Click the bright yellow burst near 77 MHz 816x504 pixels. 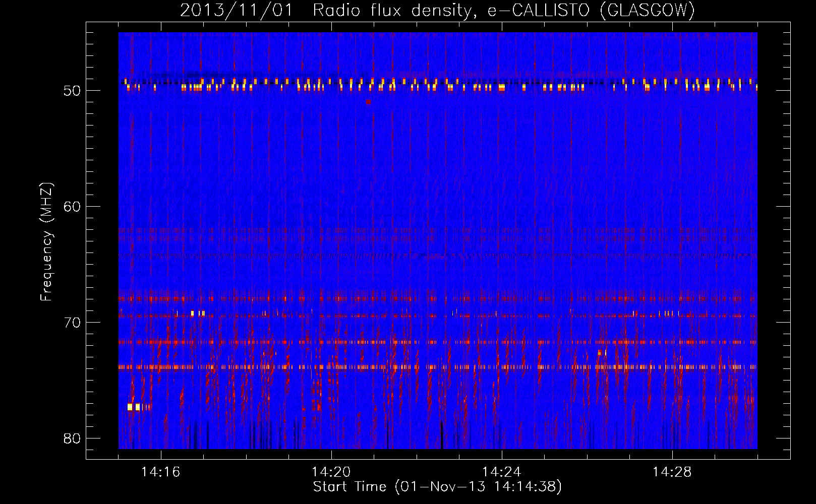134,407
